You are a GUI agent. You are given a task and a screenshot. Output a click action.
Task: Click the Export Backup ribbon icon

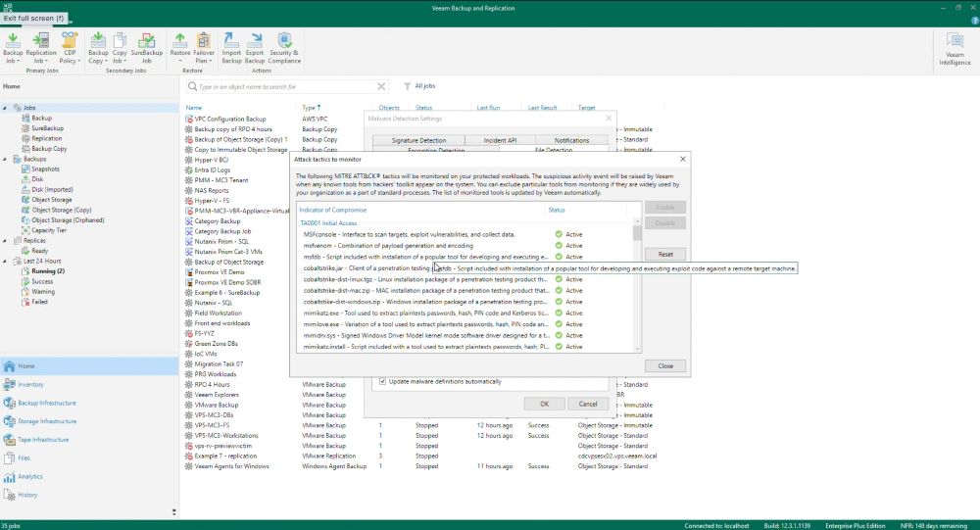coord(255,48)
